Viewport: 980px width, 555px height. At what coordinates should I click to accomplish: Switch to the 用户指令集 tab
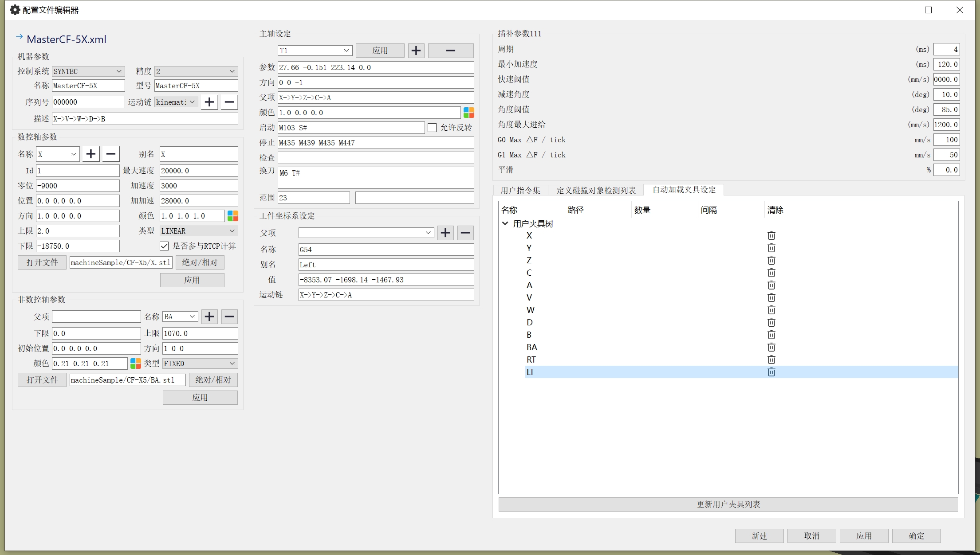pyautogui.click(x=520, y=190)
